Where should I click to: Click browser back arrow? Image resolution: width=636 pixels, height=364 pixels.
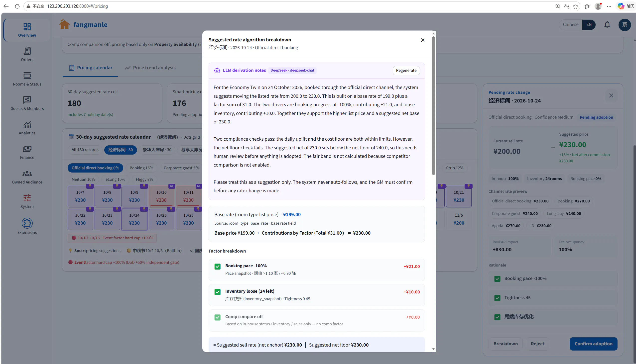pyautogui.click(x=6, y=6)
